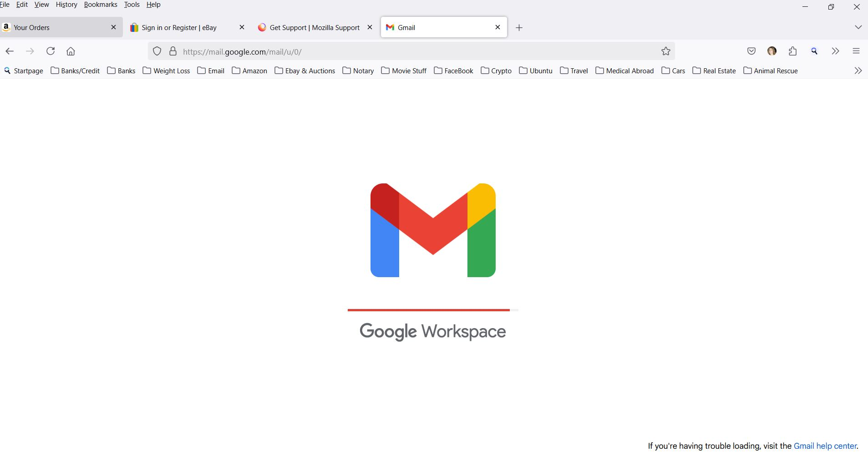Open tracking protection shield info
Viewport: 868px width, 461px height.
point(157,51)
